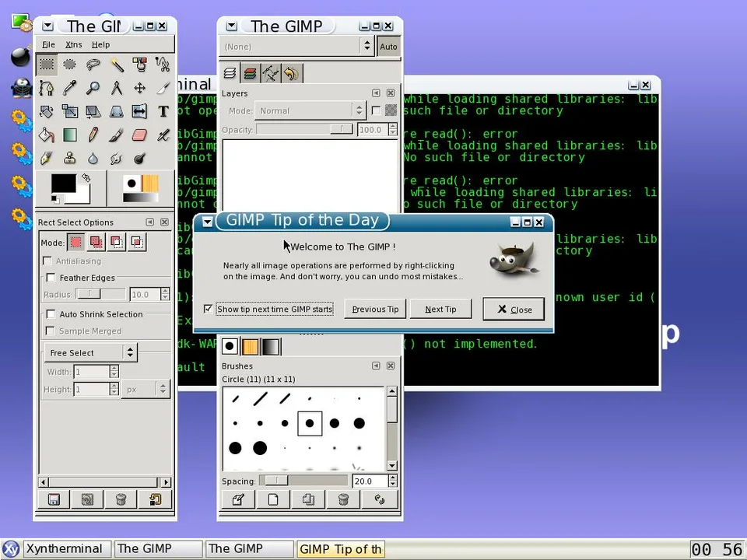Image resolution: width=747 pixels, height=560 pixels.
Task: Open the Free Select dropdown
Action: 90,352
